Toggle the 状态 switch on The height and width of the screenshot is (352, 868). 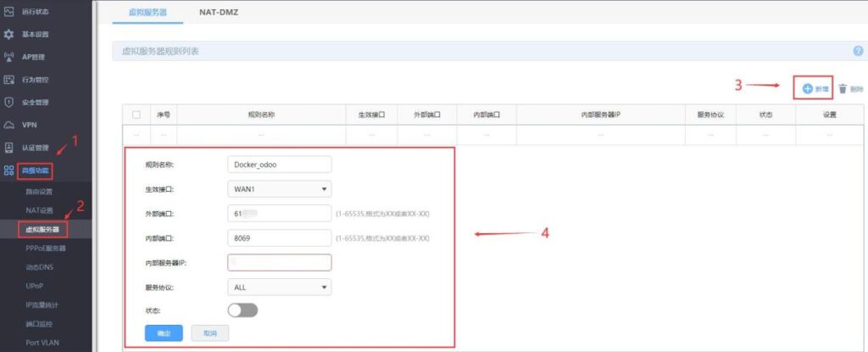click(x=242, y=310)
